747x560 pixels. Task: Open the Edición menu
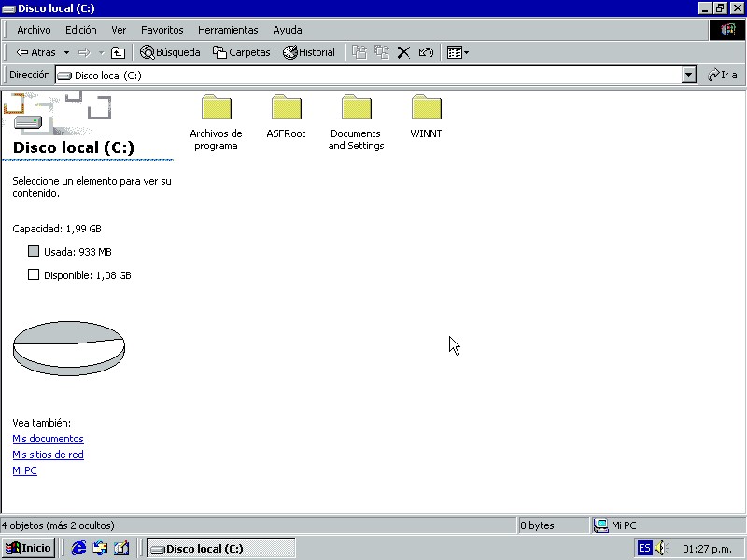81,30
